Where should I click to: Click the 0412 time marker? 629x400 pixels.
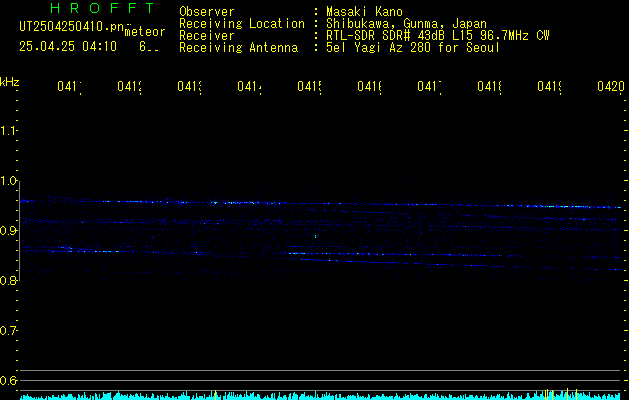tap(130, 87)
